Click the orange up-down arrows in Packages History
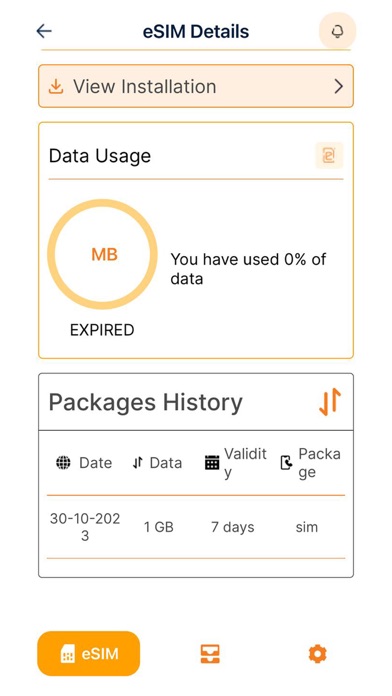392x696 pixels. tap(330, 402)
